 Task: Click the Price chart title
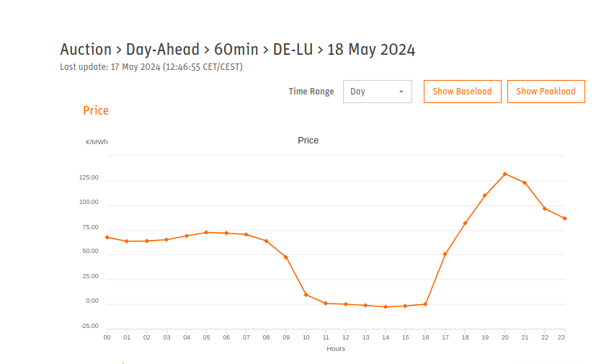pyautogui.click(x=308, y=141)
